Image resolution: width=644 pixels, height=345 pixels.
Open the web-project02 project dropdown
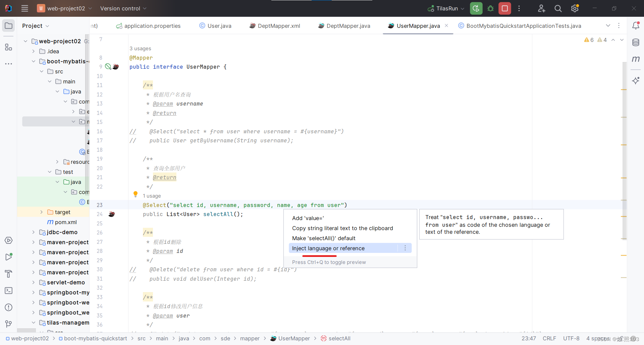click(64, 8)
